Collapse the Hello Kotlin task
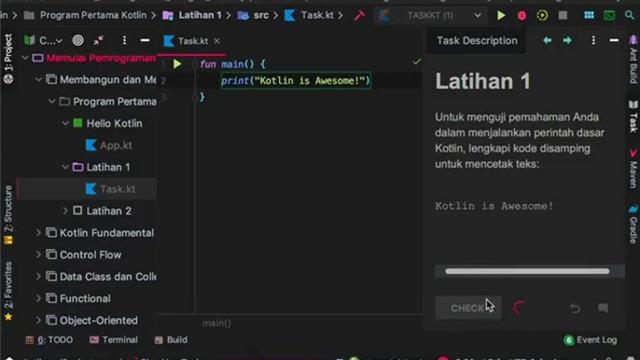The width and height of the screenshot is (640, 360). tap(65, 123)
